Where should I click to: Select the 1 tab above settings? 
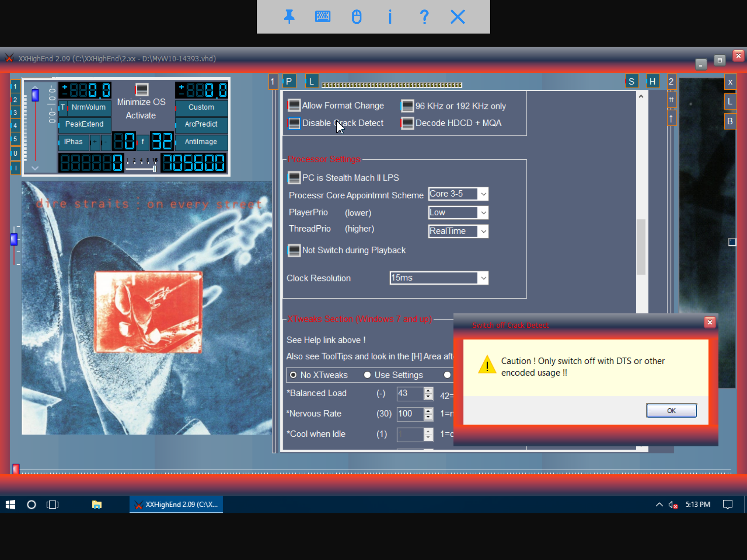(273, 81)
